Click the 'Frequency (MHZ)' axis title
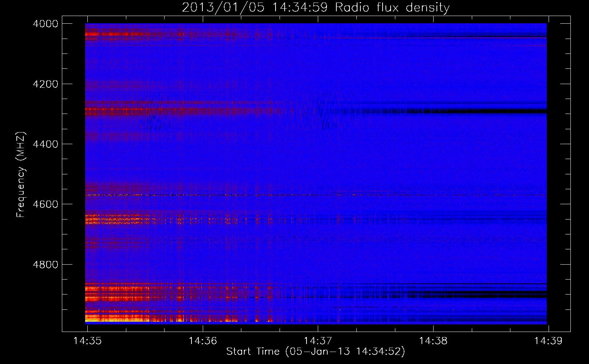Screen dimensions: 589x364 (x=21, y=175)
